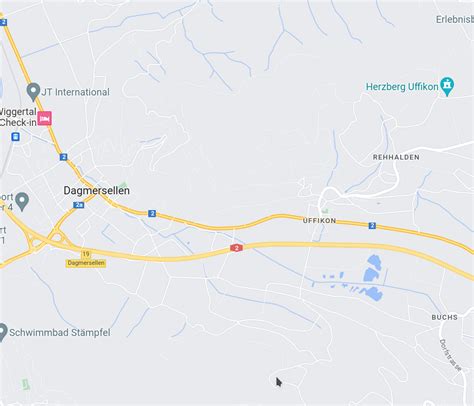Click the gray pin west of Dagmersellen label
This screenshot has width=474, height=406.
(22, 201)
